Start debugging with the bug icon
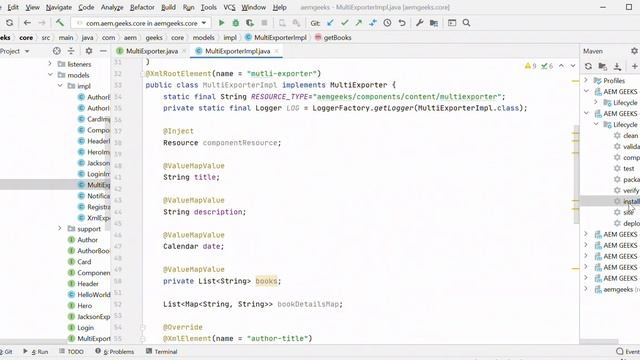The height and width of the screenshot is (360, 640). [x=236, y=23]
